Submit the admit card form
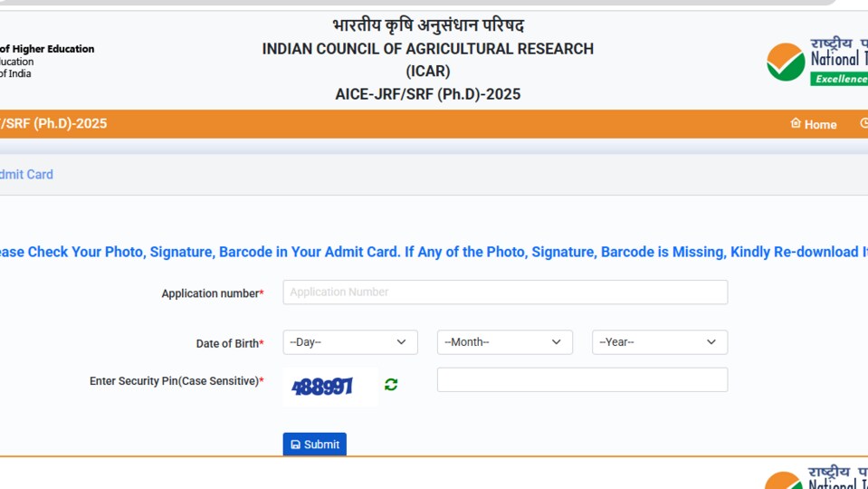Screen dimensions: 868x489 (314, 444)
